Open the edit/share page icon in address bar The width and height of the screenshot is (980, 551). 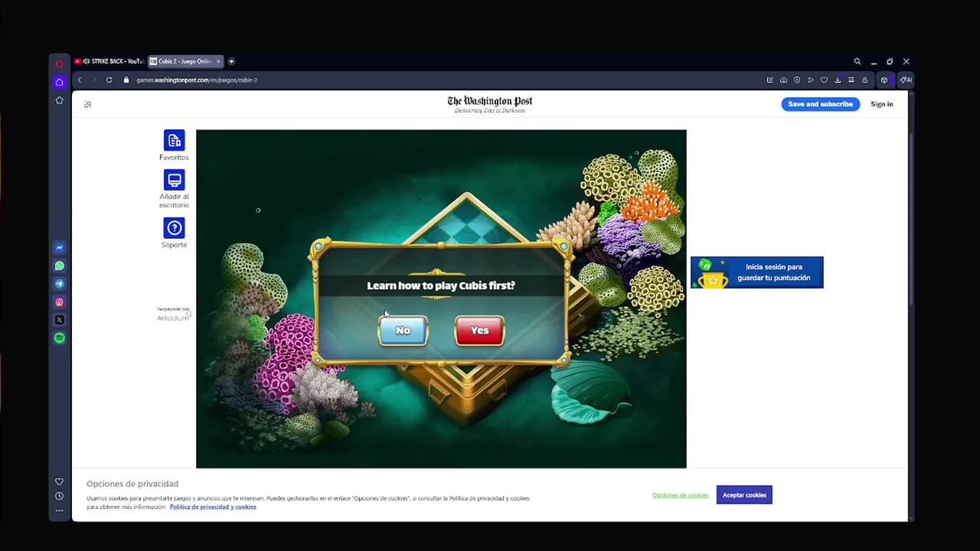click(769, 80)
